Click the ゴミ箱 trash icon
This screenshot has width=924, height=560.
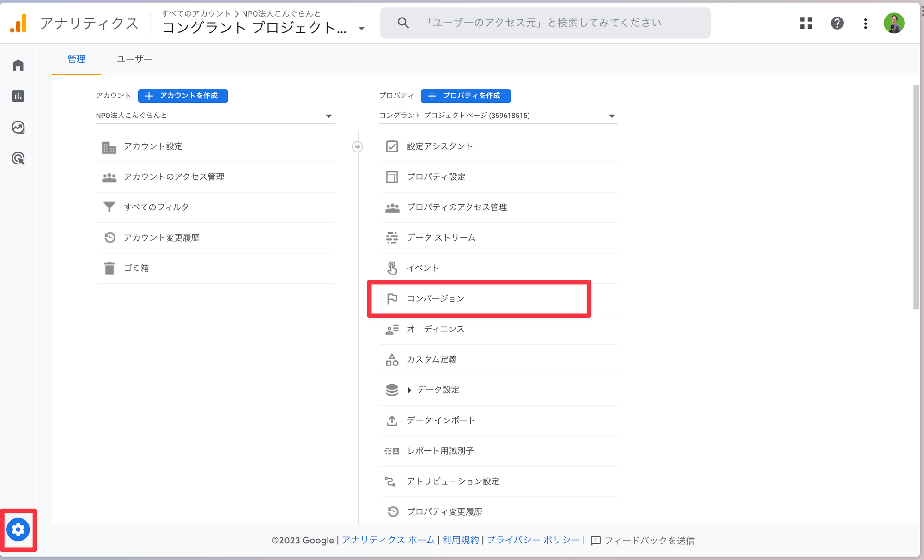(x=109, y=268)
